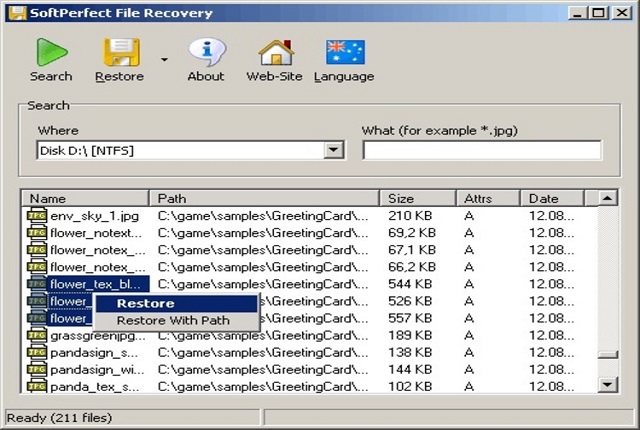Image resolution: width=640 pixels, height=430 pixels.
Task: Click the Language flag icon
Action: pyautogui.click(x=344, y=52)
